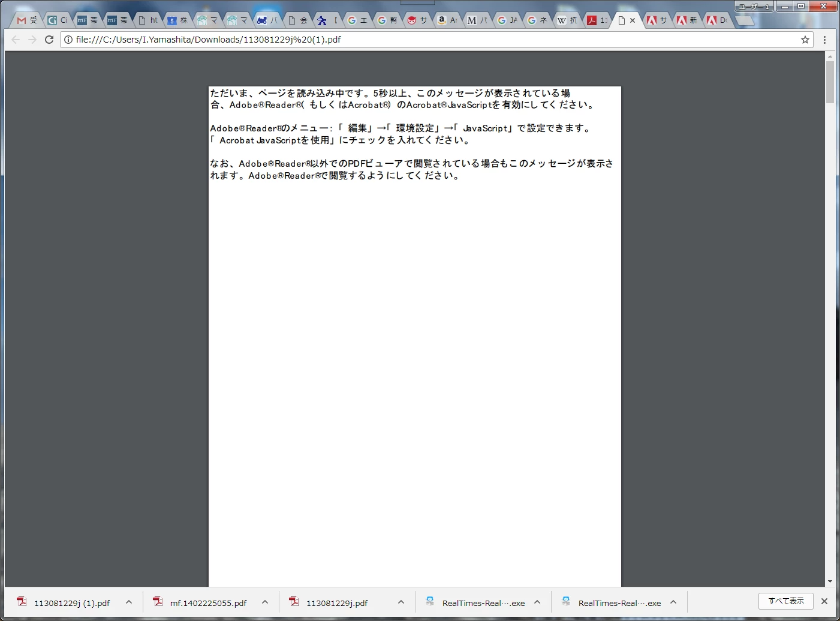The height and width of the screenshot is (621, 840).
Task: Open downloaded file 113081229j (1).pdf
Action: point(72,603)
